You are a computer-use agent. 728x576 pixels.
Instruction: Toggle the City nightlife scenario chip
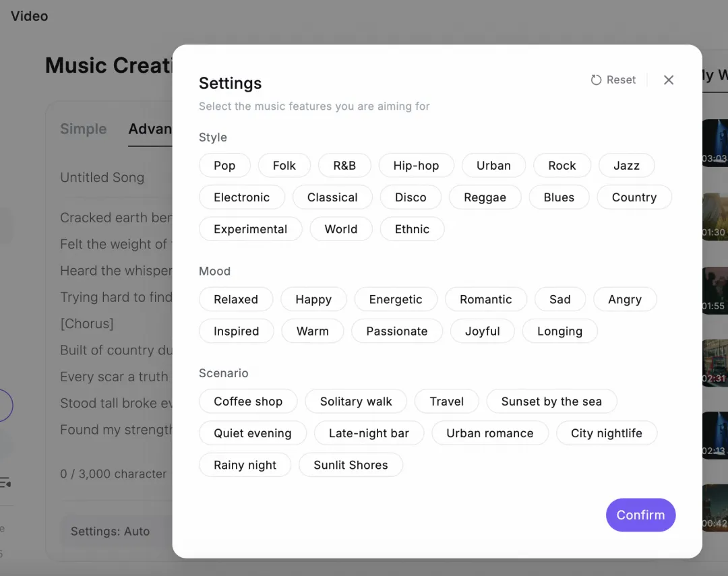607,433
